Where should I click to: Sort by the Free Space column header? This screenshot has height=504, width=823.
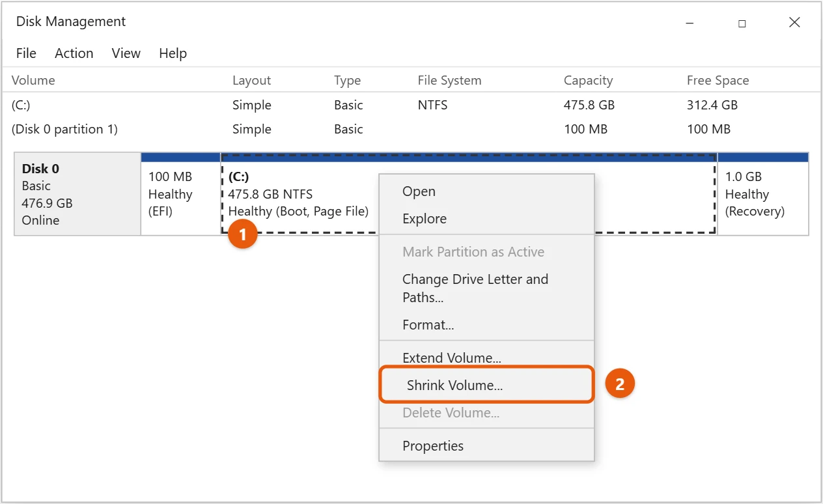(x=718, y=80)
